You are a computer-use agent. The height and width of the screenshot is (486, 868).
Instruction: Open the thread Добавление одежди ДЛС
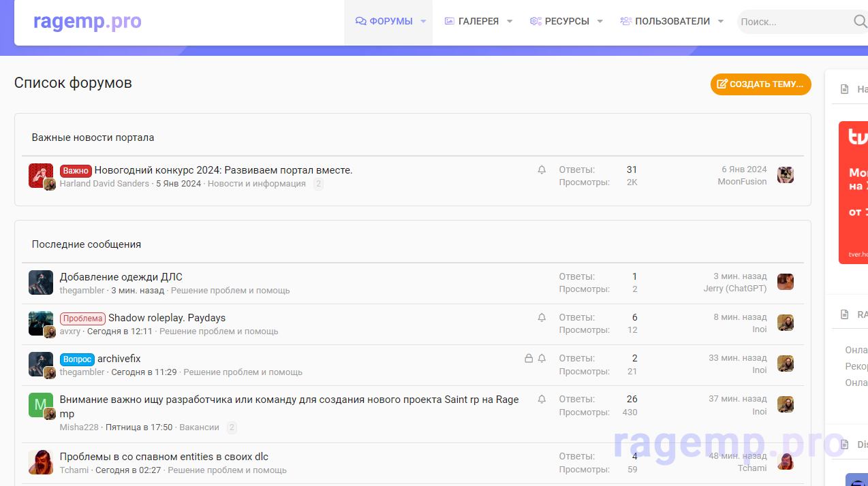click(x=121, y=277)
